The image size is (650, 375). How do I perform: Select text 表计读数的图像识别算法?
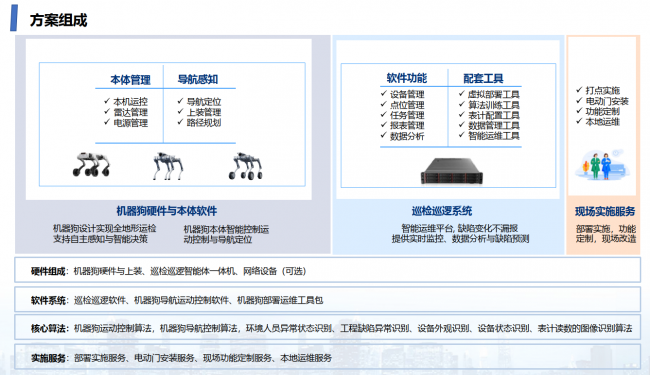[x=585, y=329]
